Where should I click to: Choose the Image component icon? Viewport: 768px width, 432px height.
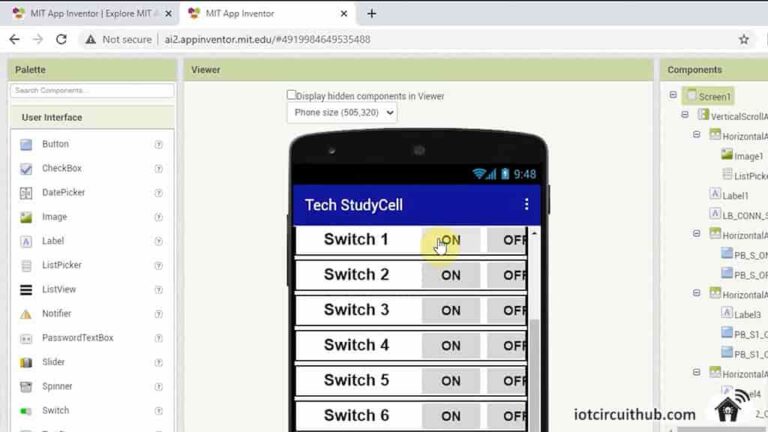[26, 217]
